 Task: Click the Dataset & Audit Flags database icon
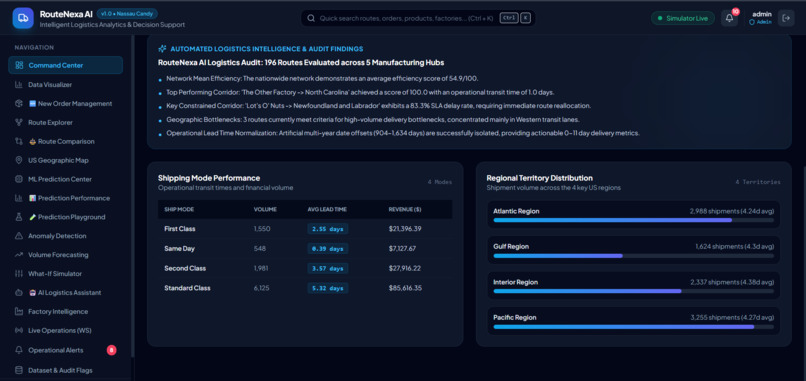(19, 370)
